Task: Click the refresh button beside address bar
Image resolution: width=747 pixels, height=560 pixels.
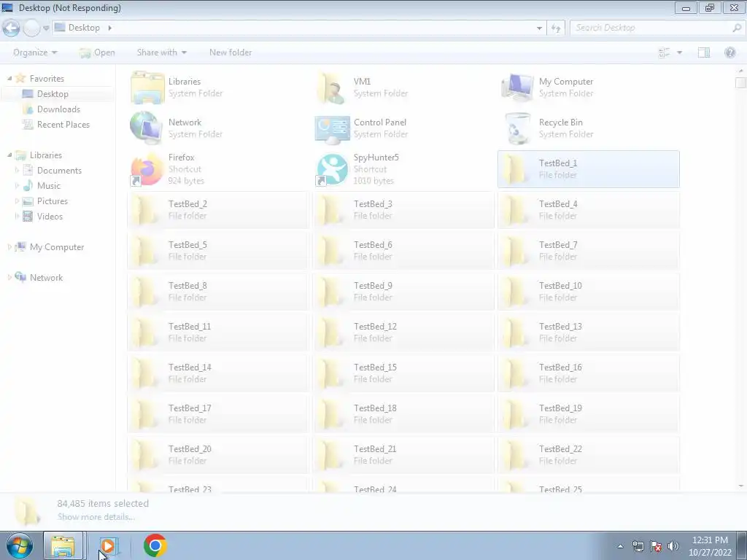Action: click(556, 28)
